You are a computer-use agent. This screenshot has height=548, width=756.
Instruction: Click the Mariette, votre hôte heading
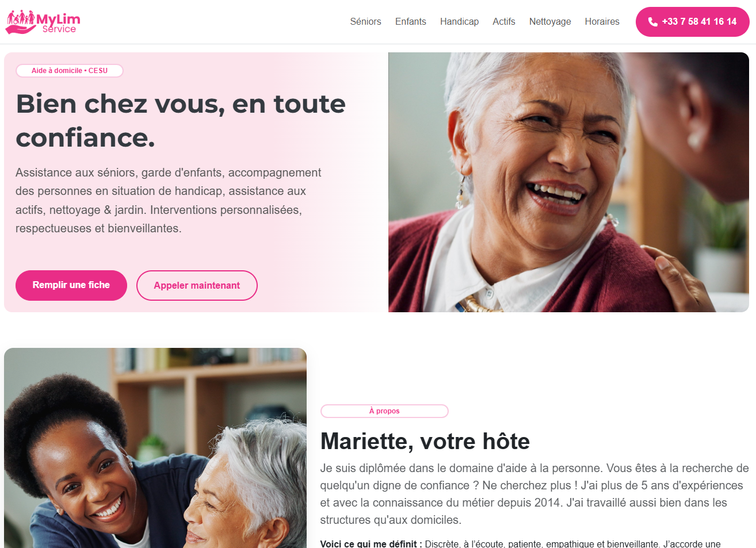click(425, 442)
